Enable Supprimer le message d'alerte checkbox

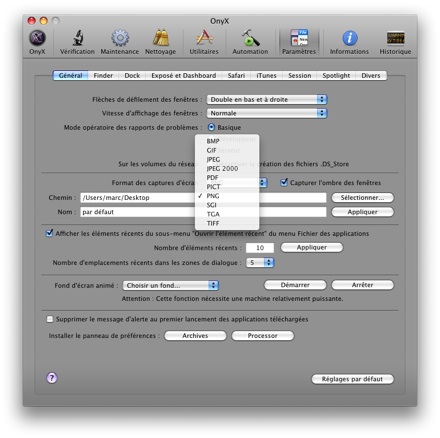click(50, 319)
